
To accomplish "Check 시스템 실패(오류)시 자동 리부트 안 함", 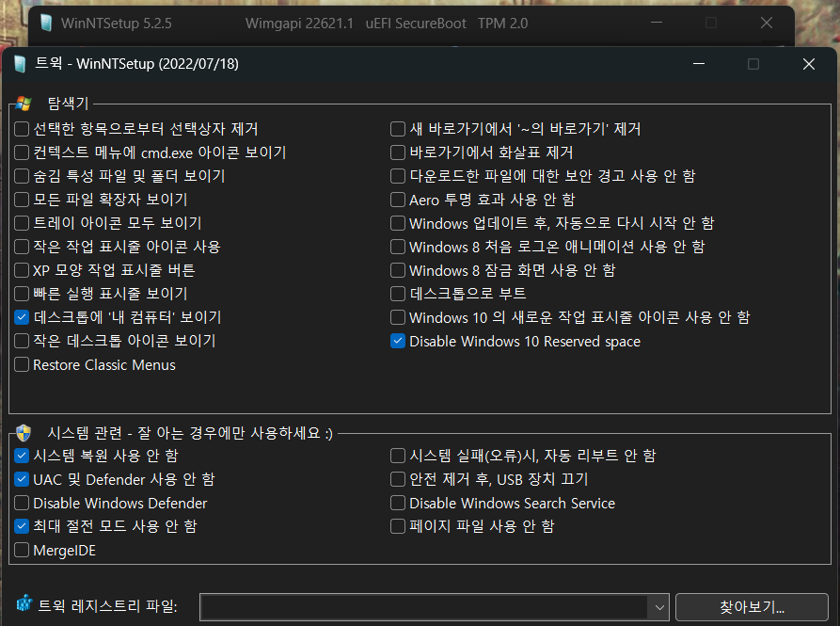I will 398,457.
